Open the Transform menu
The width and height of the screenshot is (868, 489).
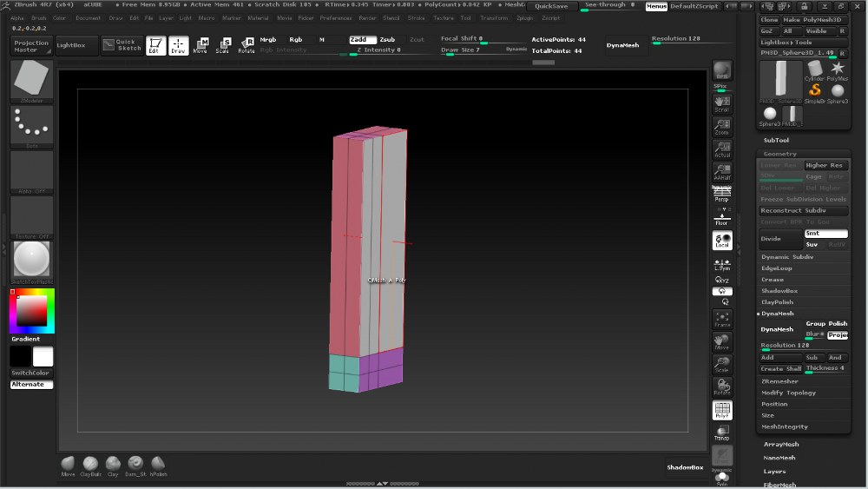pyautogui.click(x=494, y=18)
